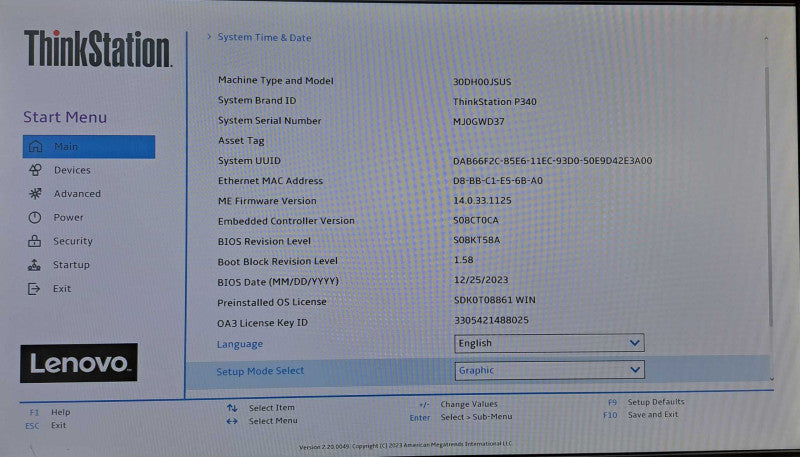Click BIOS revision S08KT58A
Viewport: 800px width, 457px height.
[477, 240]
